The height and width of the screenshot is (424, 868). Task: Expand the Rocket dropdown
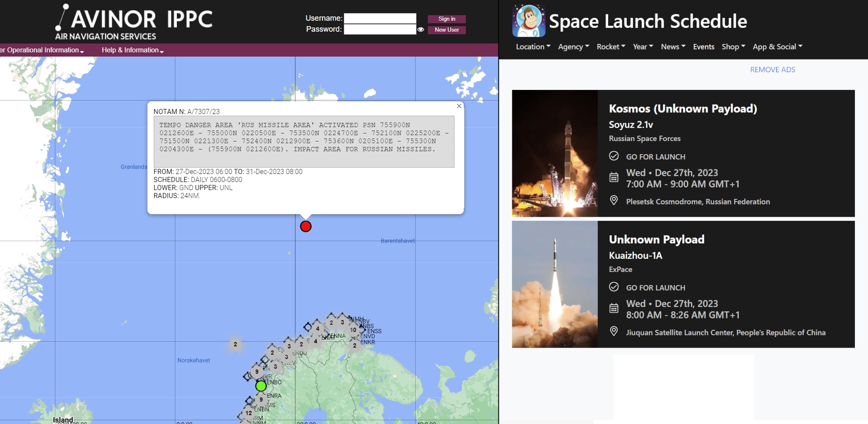coord(611,47)
